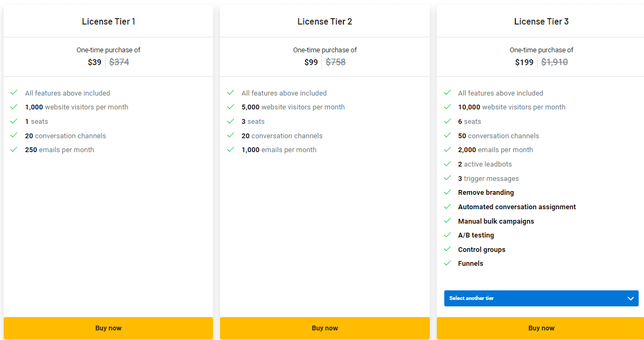Click the dropdown chevron arrow in Tier 3
This screenshot has height=340, width=644.
point(631,298)
